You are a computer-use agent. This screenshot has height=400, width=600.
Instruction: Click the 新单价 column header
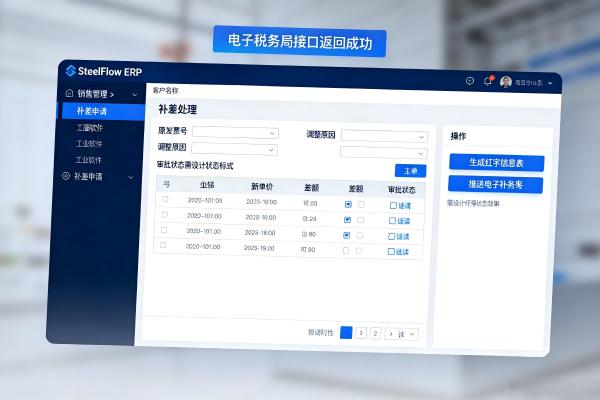[x=262, y=186]
